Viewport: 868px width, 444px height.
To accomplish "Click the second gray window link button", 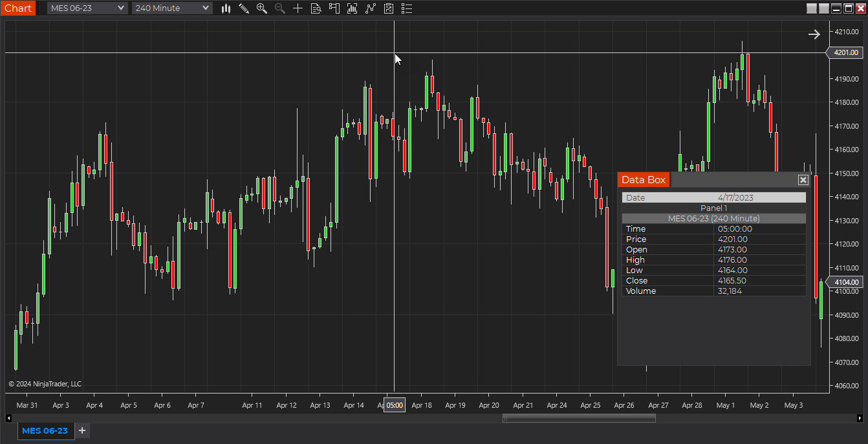I will point(824,8).
